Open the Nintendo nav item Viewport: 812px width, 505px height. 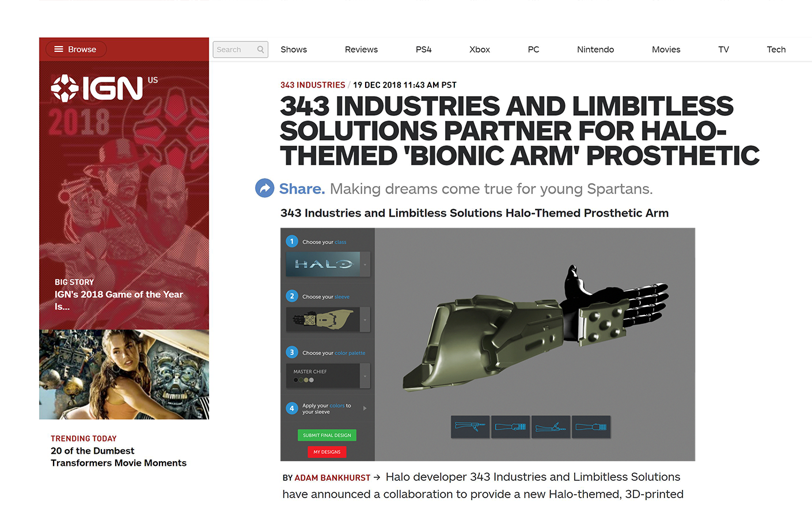tap(595, 50)
